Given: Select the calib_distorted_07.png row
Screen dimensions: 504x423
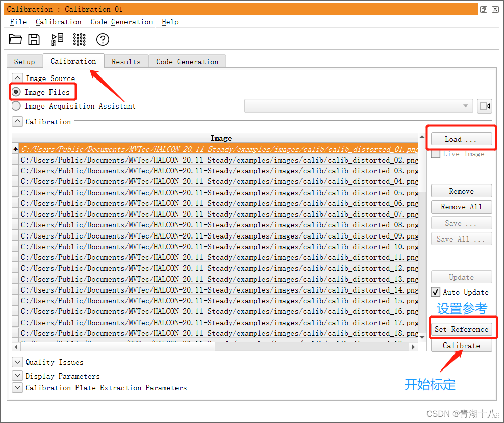Looking at the screenshot, I should click(x=218, y=214).
